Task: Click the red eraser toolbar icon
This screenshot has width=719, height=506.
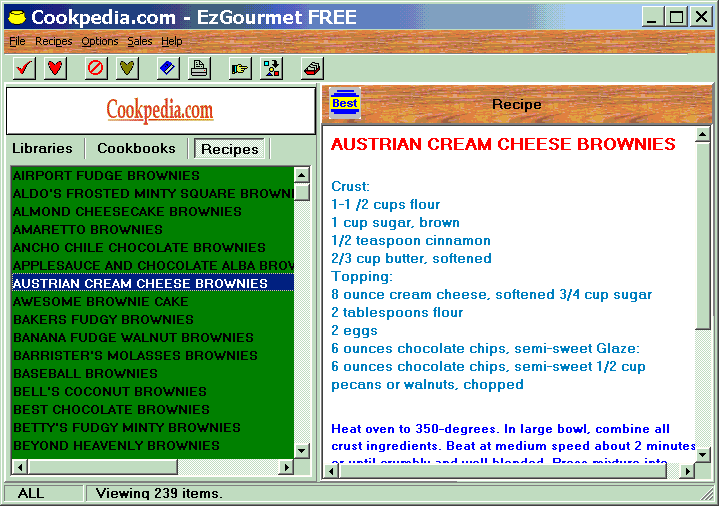Action: [312, 68]
